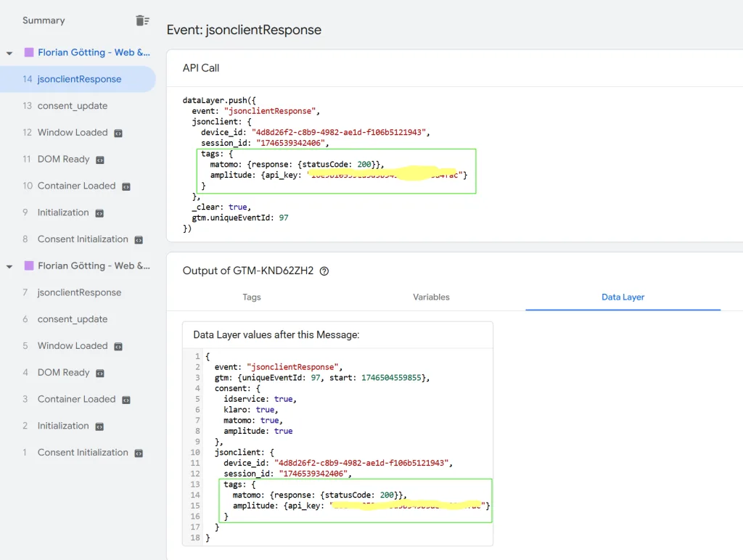The height and width of the screenshot is (560, 743).
Task: Click code icon next to event 1 Consent Initialization
Action: (139, 453)
